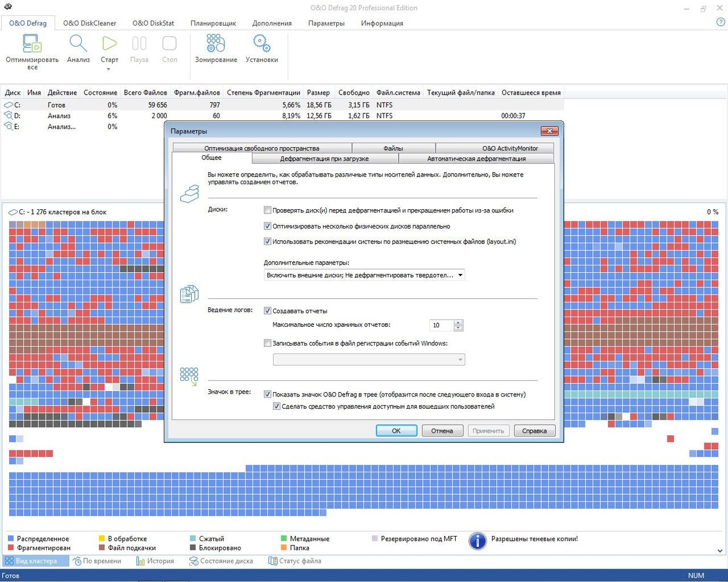Image resolution: width=728 pixels, height=582 pixels.
Task: Close the Параметры dialog
Action: click(550, 131)
